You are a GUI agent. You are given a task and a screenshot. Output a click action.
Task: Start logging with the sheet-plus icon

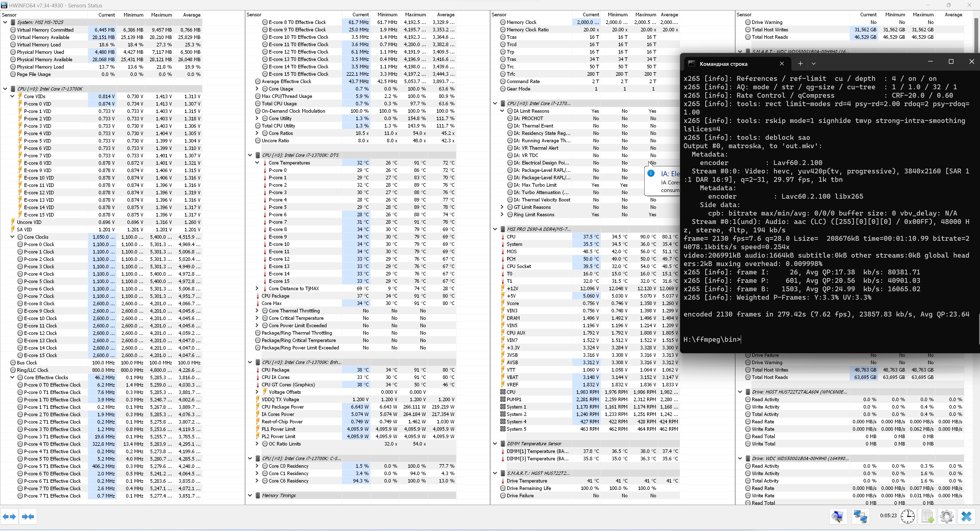927,516
